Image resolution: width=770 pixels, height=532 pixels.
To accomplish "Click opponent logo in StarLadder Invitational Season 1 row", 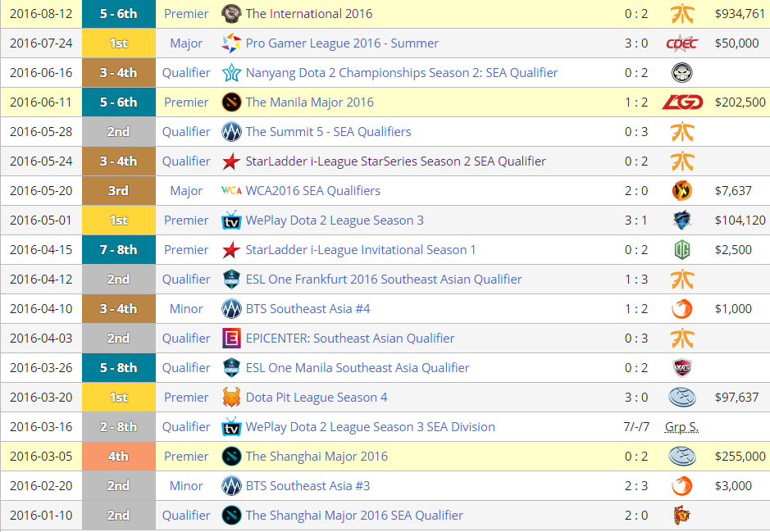I will 681,250.
